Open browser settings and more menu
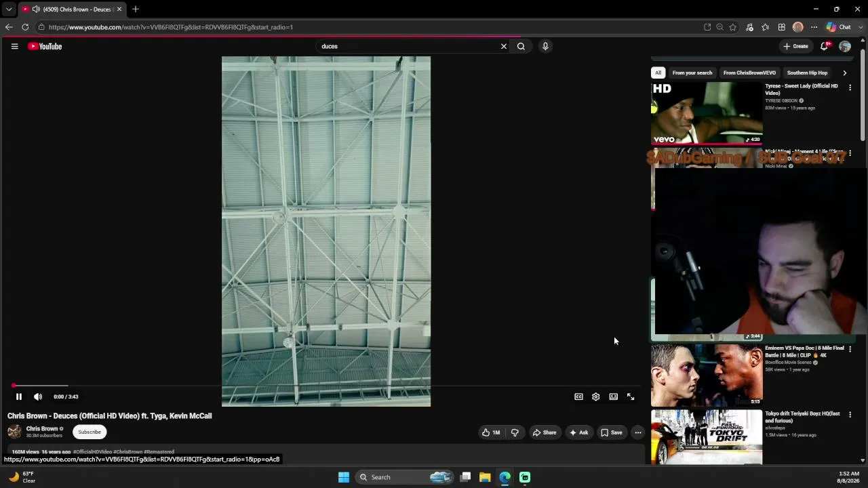Image resolution: width=868 pixels, height=488 pixels. point(814,27)
